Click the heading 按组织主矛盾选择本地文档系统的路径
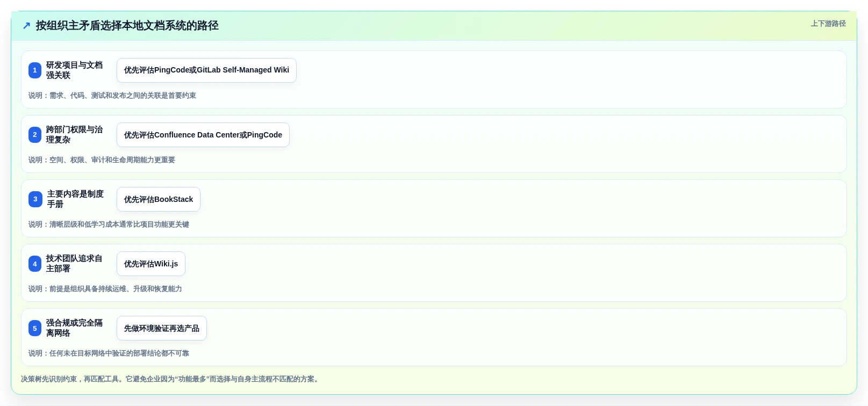This screenshot has height=406, width=868. (x=127, y=26)
